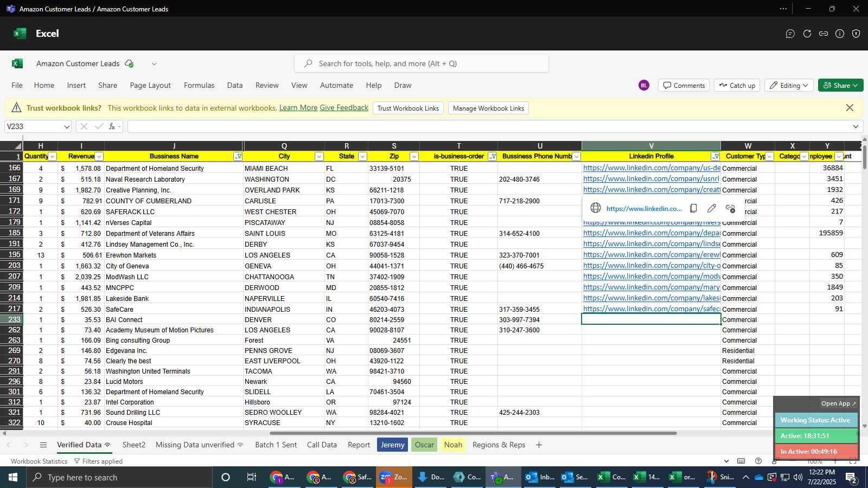Open the Insert ribbon tab

pos(76,85)
